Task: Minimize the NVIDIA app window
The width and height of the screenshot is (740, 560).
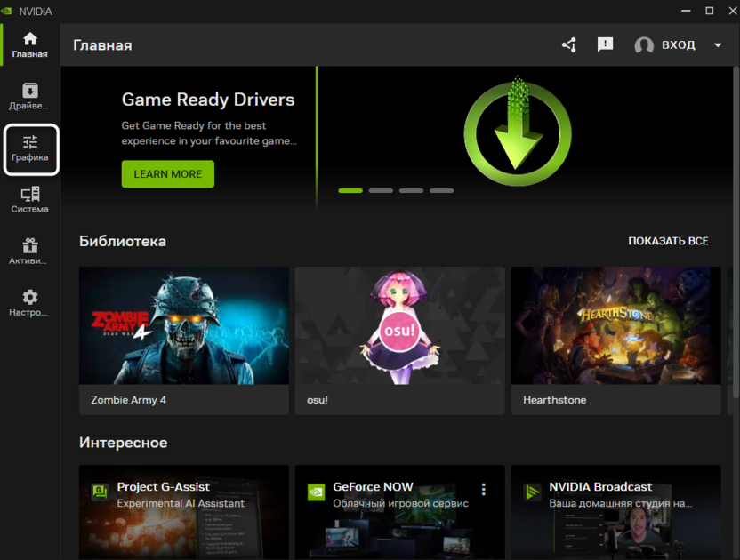Action: point(686,11)
